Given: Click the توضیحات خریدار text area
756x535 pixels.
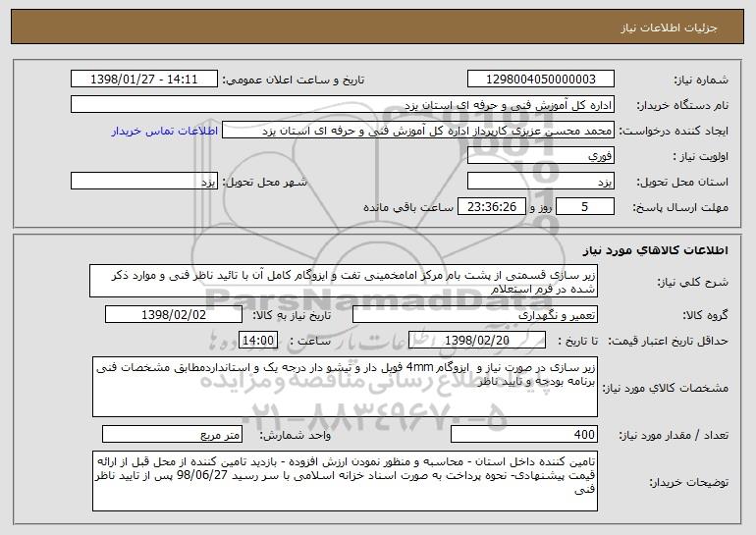Looking at the screenshot, I should [x=345, y=481].
